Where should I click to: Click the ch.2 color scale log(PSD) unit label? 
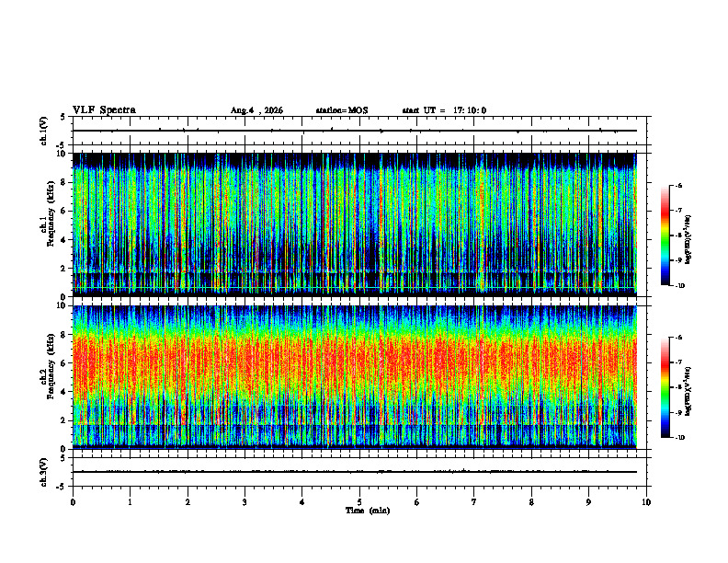689,391
